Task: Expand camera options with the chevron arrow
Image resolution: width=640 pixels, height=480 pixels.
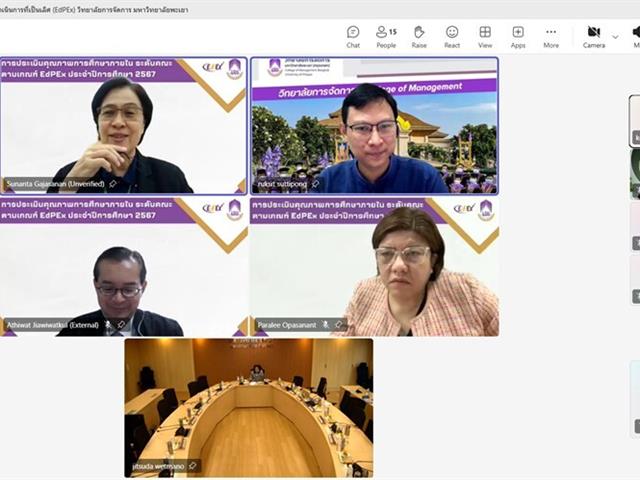Action: pos(616,36)
